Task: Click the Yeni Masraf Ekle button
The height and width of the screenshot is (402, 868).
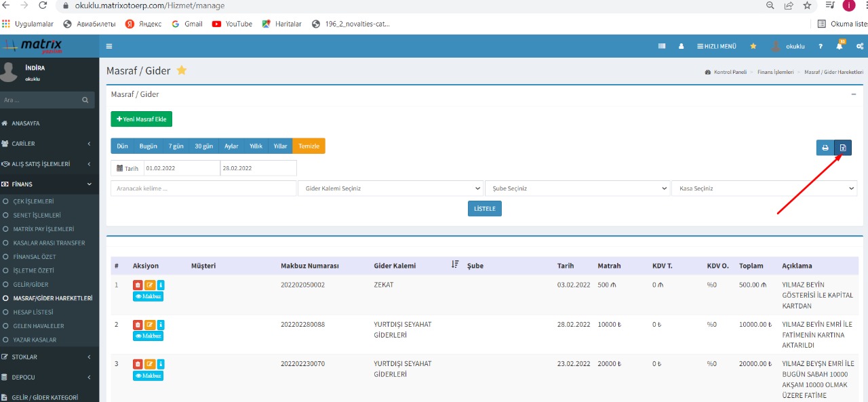Action: click(x=142, y=119)
